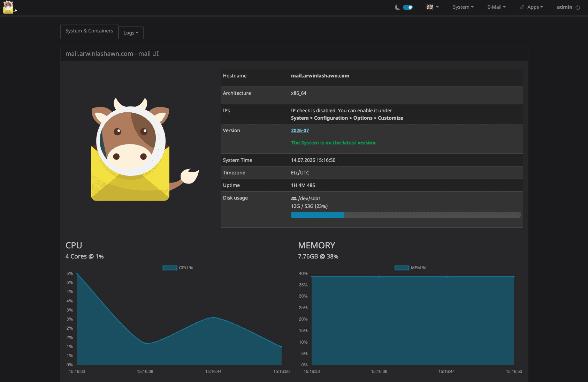Click the IP check disabled notice
The height and width of the screenshot is (382, 588).
341,111
